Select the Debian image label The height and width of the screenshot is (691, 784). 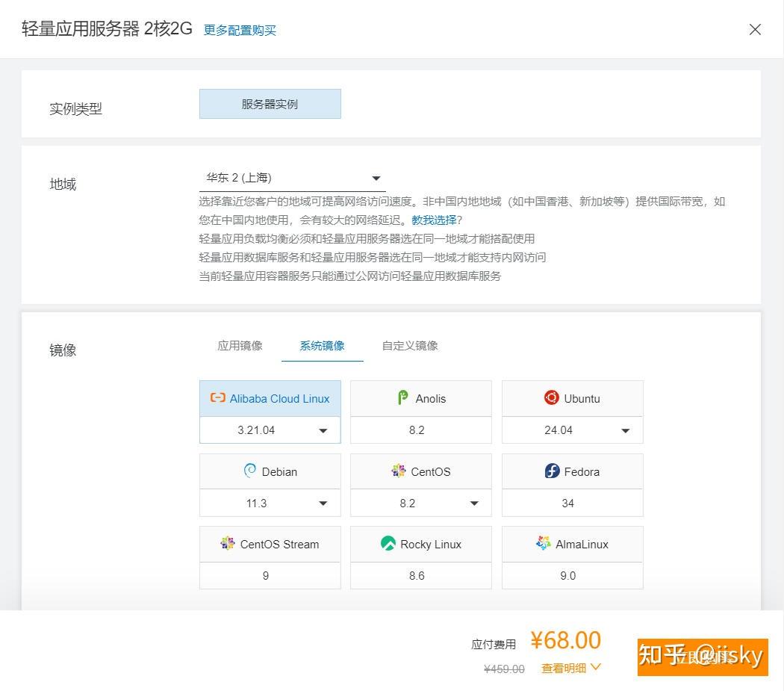pos(279,472)
